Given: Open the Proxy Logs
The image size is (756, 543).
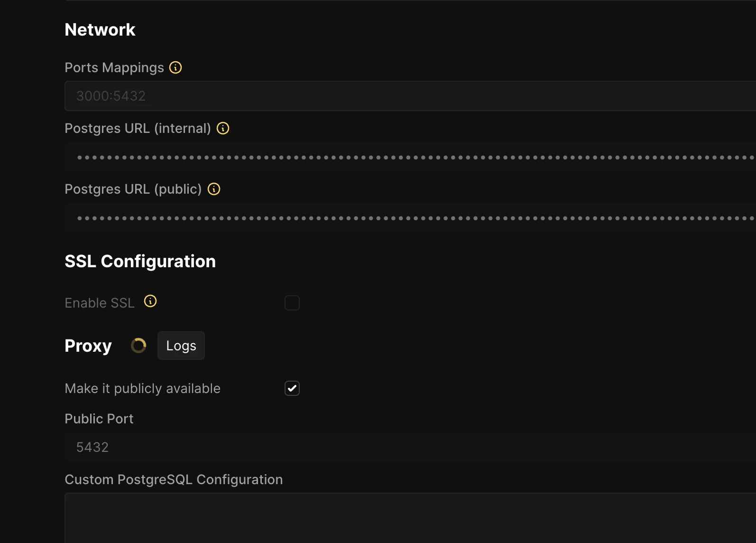Looking at the screenshot, I should 181,346.
